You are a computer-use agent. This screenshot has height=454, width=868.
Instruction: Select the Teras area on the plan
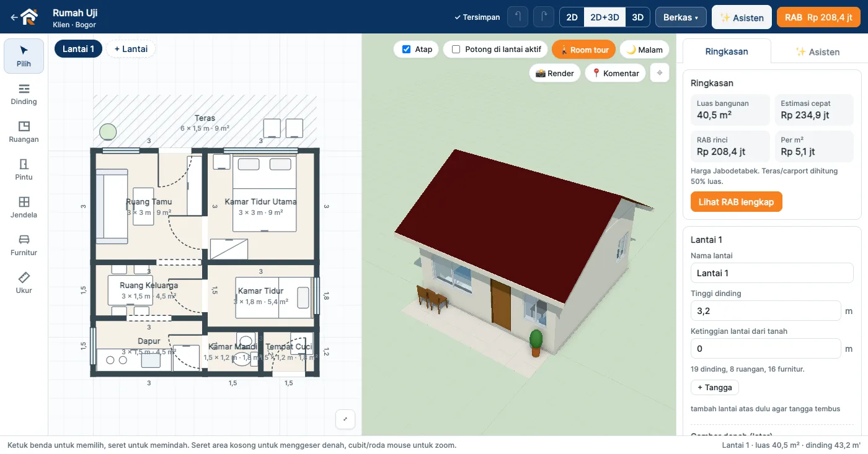tap(205, 123)
